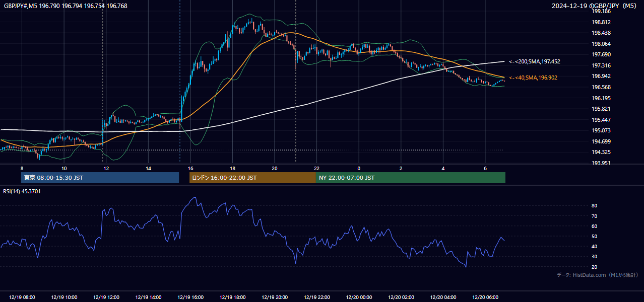Image resolution: width=644 pixels, height=302 pixels.
Task: Click price scale value 195.073
Action: click(602, 130)
